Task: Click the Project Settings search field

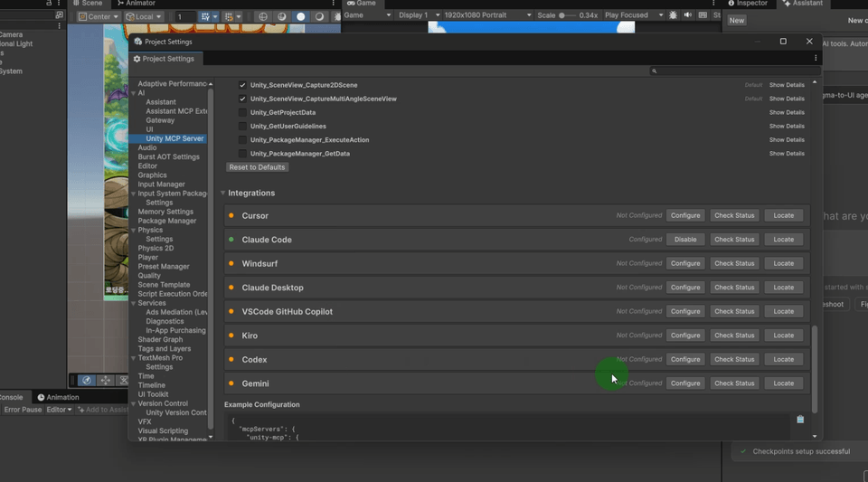Action: (734, 71)
